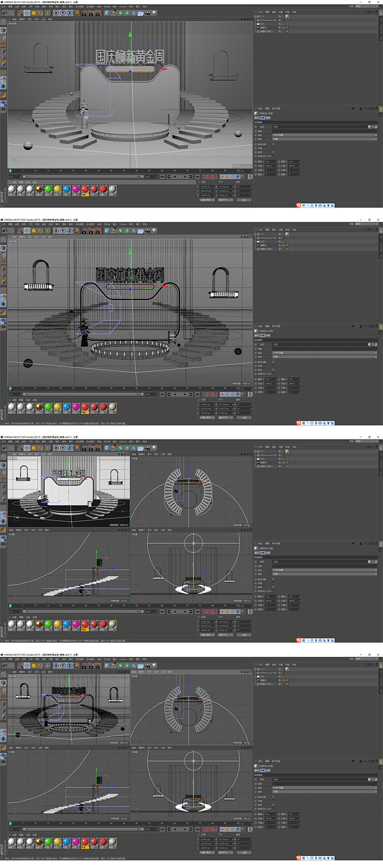Click Play Forward in shaded single-view window
383x868 pixels.
pos(179,177)
